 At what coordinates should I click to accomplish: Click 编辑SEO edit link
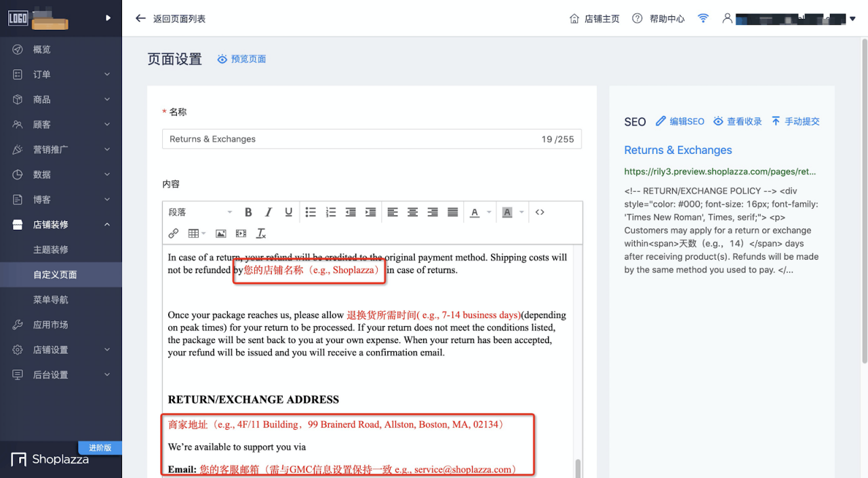click(x=680, y=121)
